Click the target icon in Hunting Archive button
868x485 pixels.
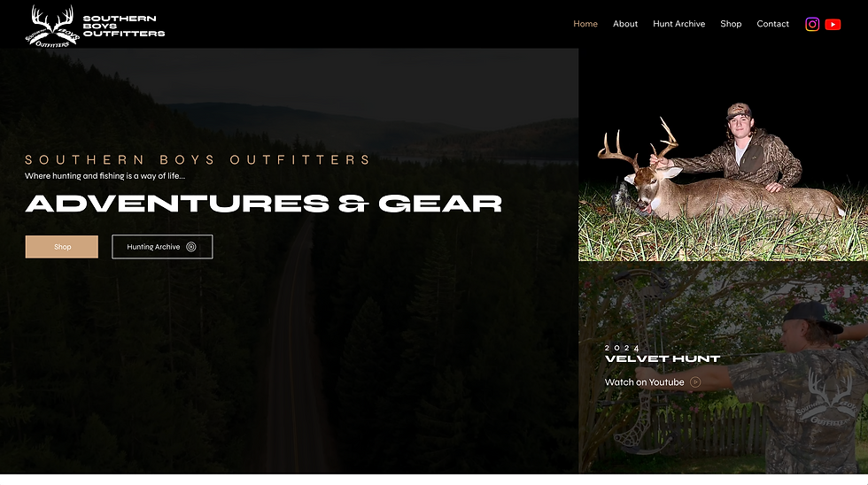191,247
